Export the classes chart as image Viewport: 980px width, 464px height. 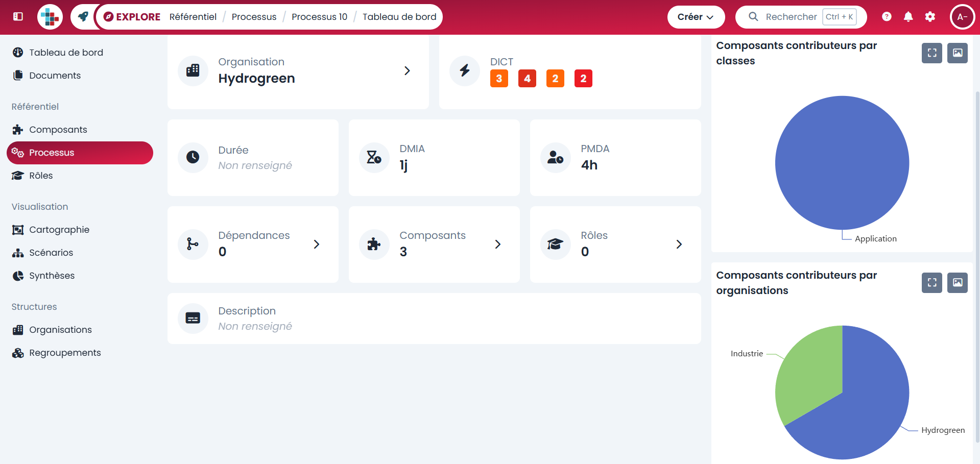957,53
